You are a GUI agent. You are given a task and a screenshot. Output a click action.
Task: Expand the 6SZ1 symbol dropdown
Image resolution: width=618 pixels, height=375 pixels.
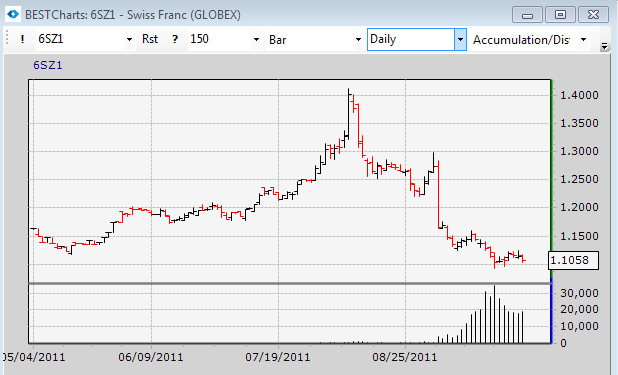click(129, 39)
